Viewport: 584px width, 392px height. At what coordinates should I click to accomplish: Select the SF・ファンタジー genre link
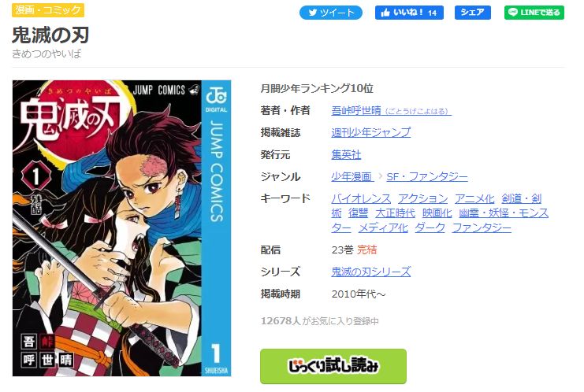(427, 176)
